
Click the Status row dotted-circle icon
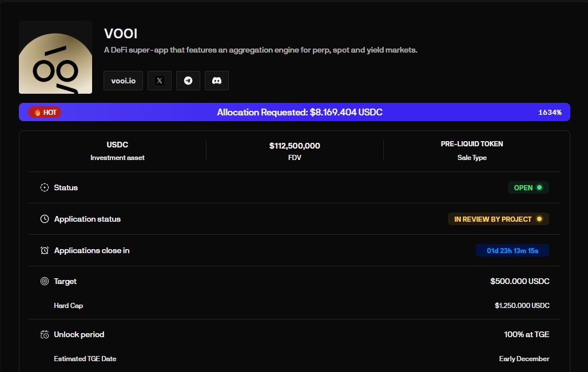coord(45,187)
